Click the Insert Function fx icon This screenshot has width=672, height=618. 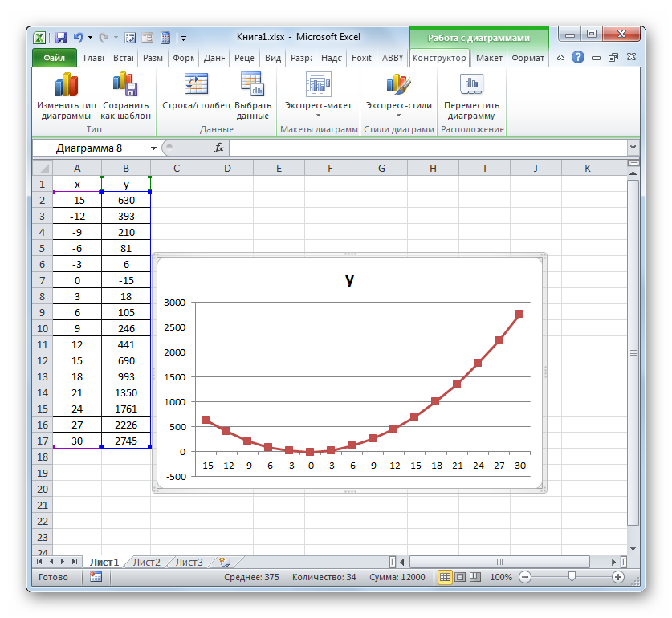(218, 148)
